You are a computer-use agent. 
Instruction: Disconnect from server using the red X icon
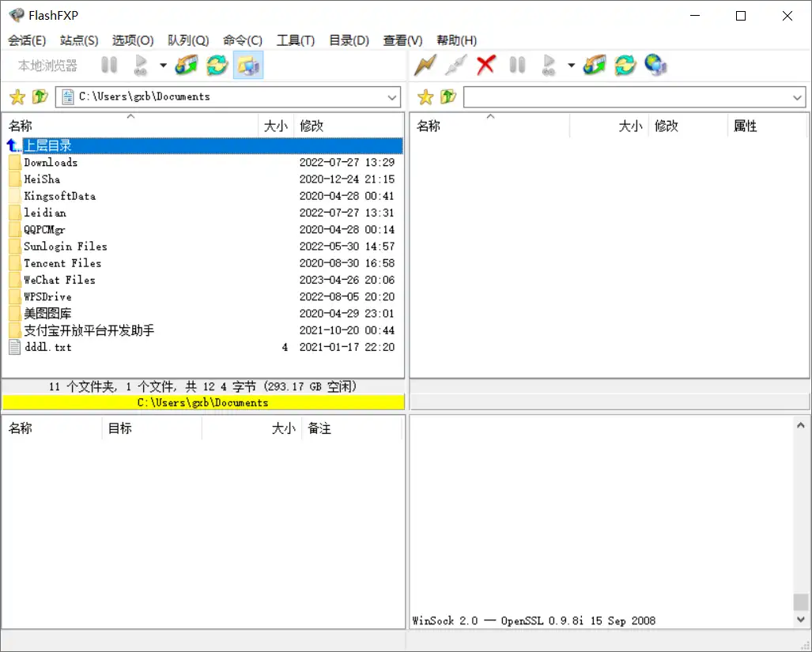[x=485, y=65]
